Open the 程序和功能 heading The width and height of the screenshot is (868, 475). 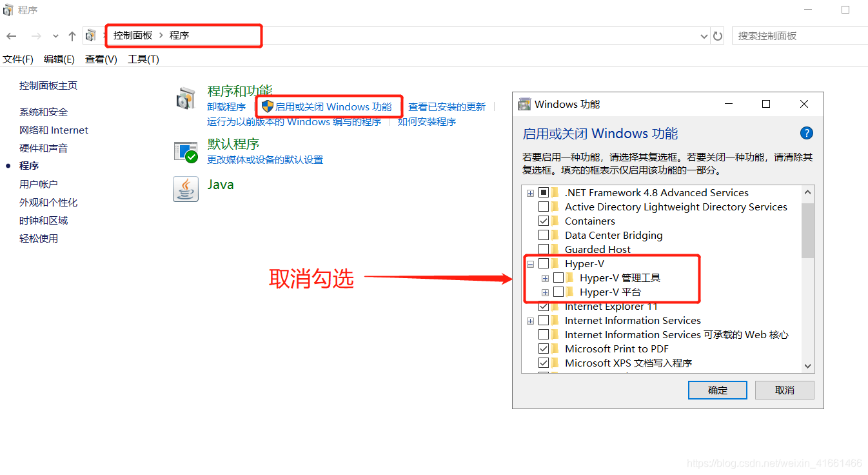tap(240, 91)
